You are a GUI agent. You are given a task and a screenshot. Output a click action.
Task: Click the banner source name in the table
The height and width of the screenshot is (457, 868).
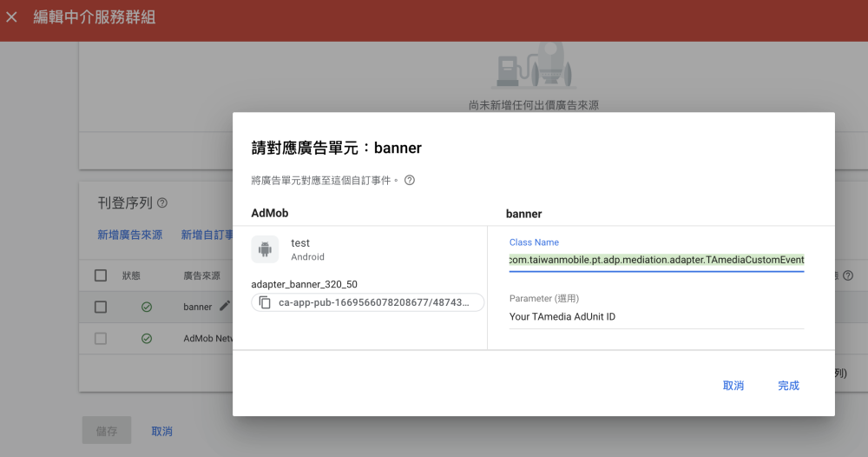tap(198, 307)
